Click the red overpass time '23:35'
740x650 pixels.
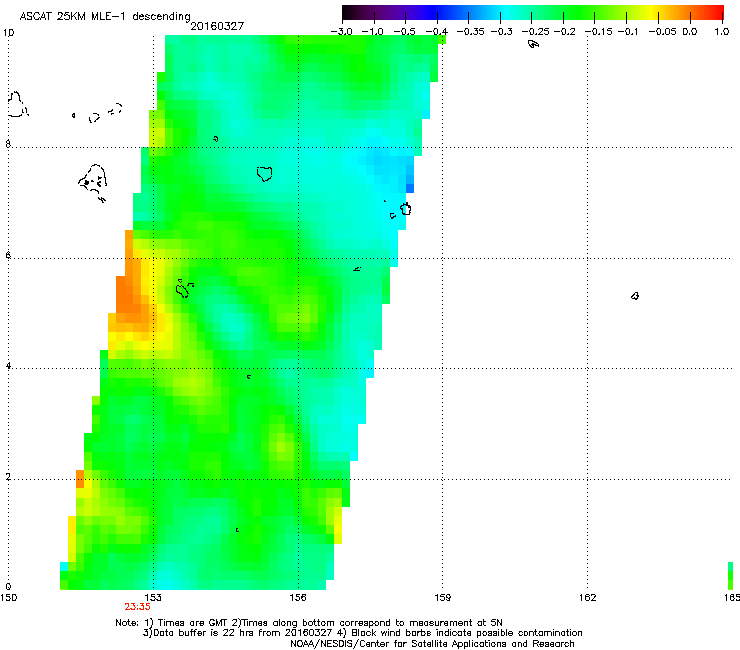pyautogui.click(x=137, y=607)
